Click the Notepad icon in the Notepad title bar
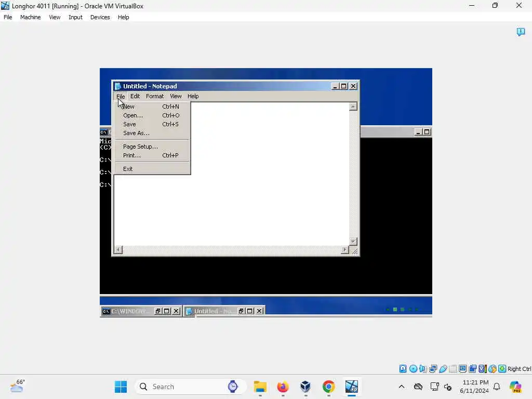This screenshot has width=532, height=399. click(118, 86)
